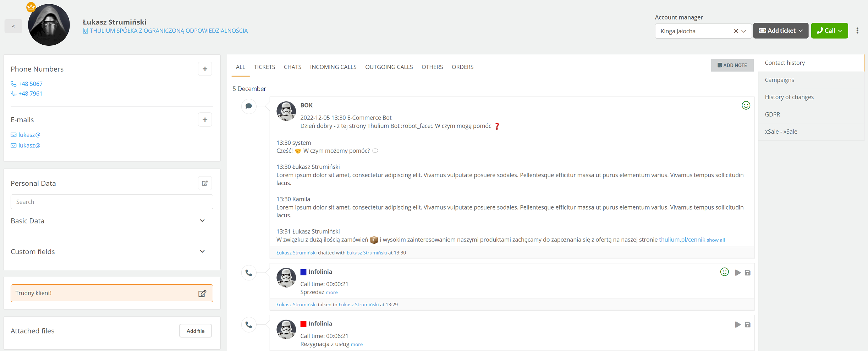The image size is (868, 351).
Task: Click the phone icon for the 00:06:21 call
Action: pyautogui.click(x=249, y=325)
